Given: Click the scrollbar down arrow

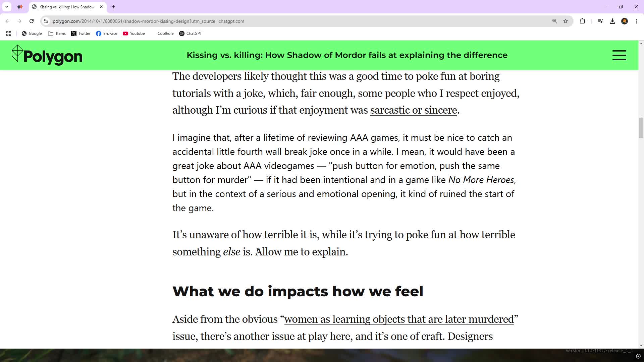Looking at the screenshot, I should (641, 346).
